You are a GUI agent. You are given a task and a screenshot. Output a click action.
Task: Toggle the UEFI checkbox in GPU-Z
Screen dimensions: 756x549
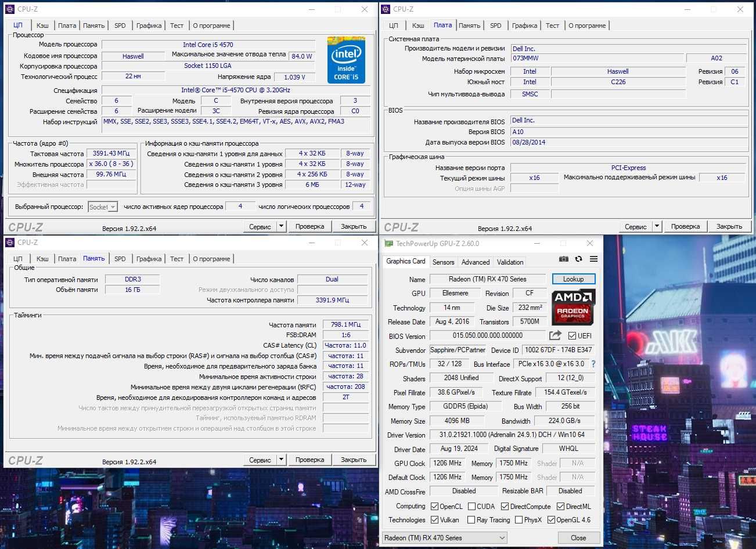click(572, 335)
